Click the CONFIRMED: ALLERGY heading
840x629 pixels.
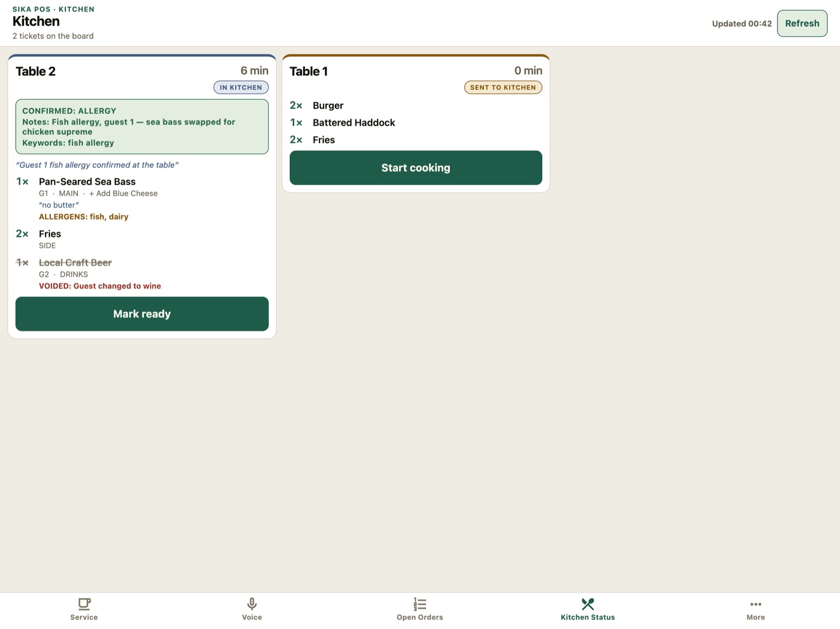(69, 111)
